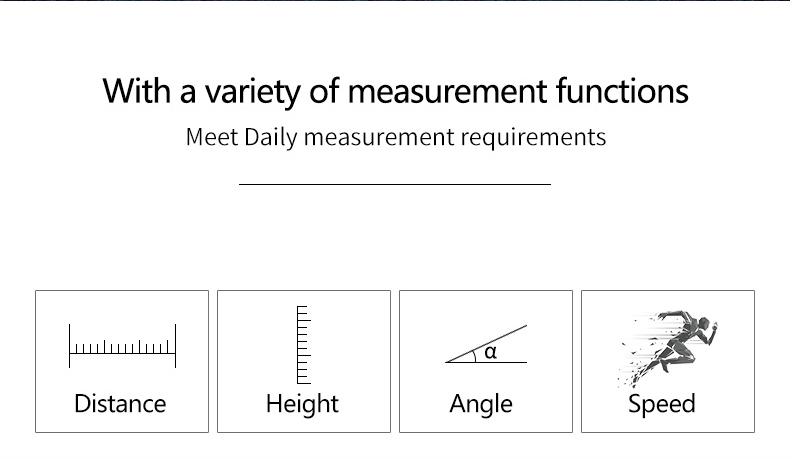This screenshot has width=790, height=459.
Task: Open the Speed function card
Action: 668,361
